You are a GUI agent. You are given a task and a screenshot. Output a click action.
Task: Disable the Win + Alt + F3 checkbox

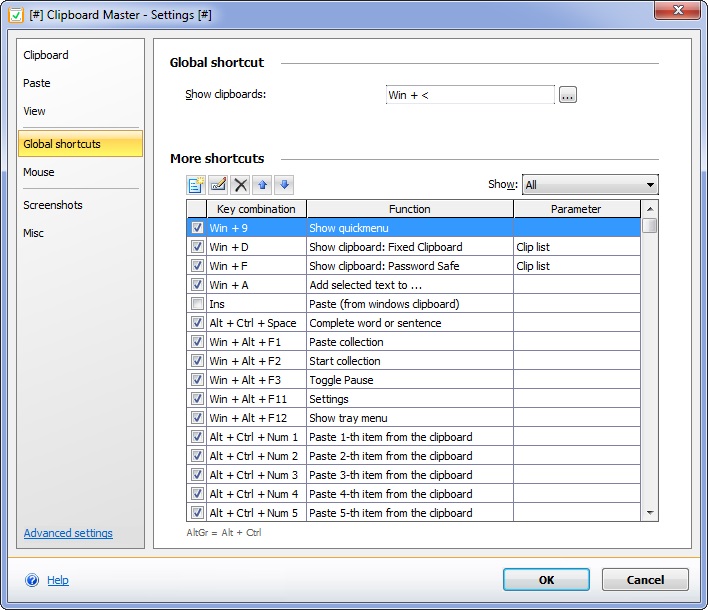click(x=197, y=379)
